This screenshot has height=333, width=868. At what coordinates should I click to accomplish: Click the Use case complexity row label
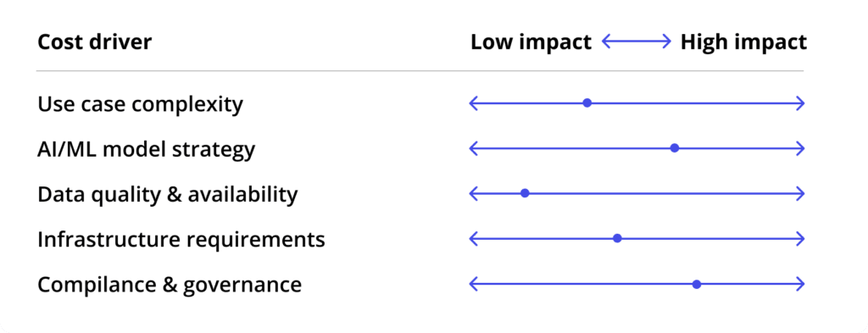point(141,104)
